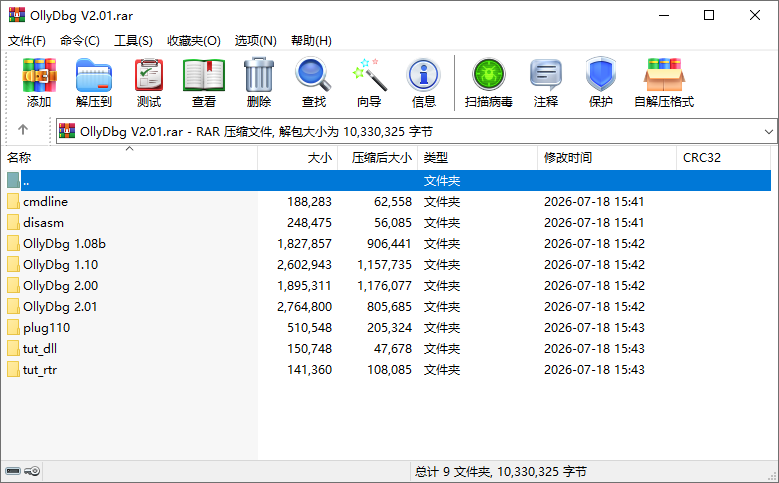Sort by the 大小 column header

(298, 158)
